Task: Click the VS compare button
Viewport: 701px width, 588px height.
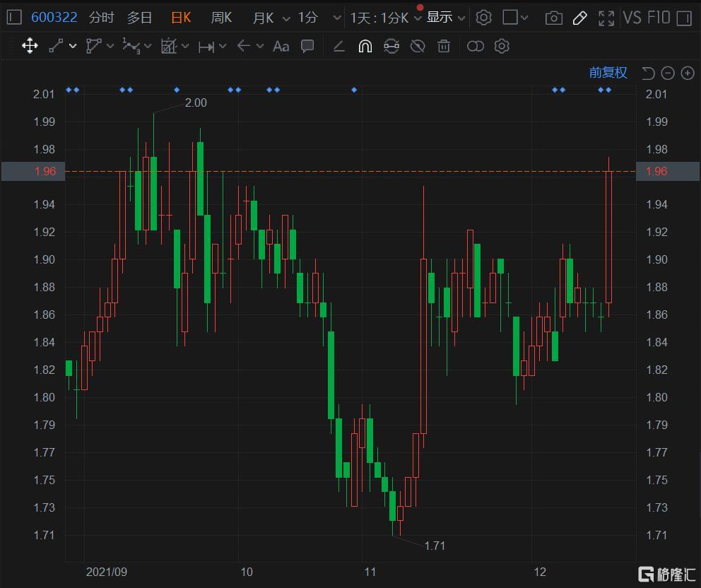Action: click(x=632, y=18)
